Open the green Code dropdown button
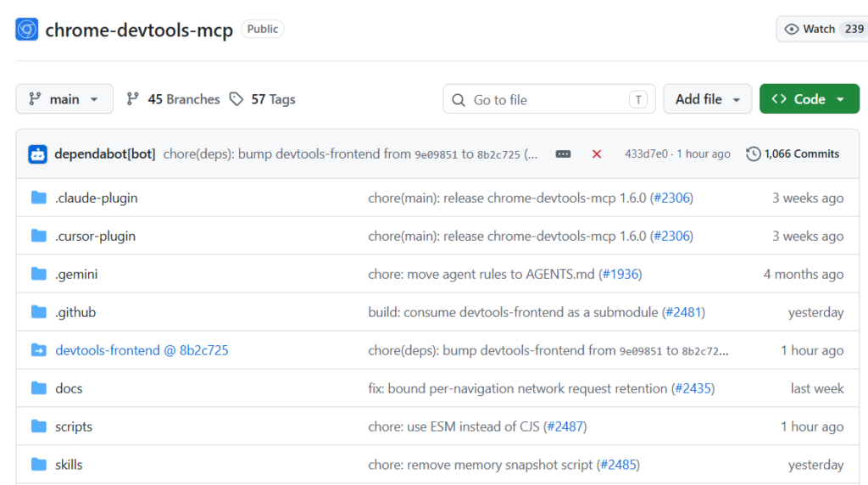 810,99
